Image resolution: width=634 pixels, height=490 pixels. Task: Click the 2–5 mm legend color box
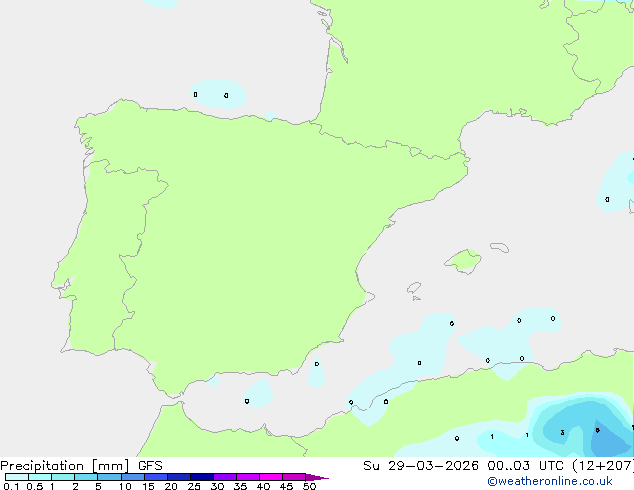click(86, 477)
